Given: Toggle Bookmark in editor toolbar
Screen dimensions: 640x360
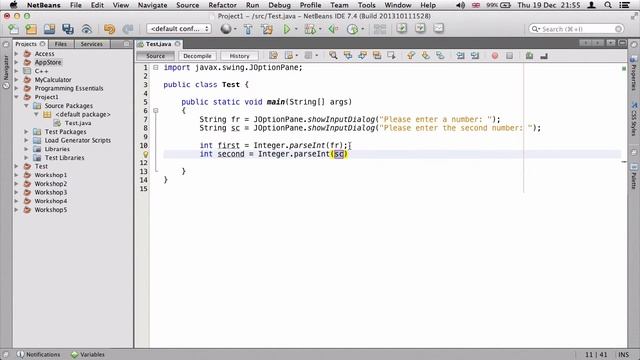Looking at the screenshot, I should tap(440, 56).
